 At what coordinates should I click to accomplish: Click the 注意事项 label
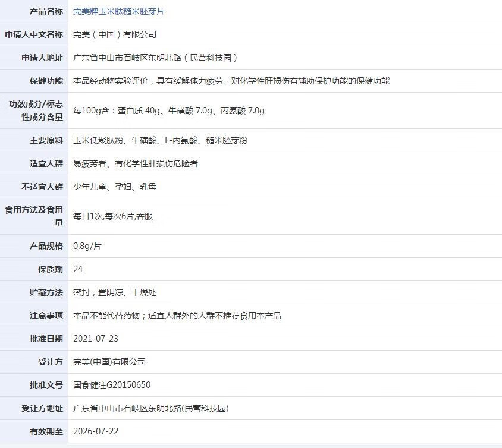[x=46, y=316]
